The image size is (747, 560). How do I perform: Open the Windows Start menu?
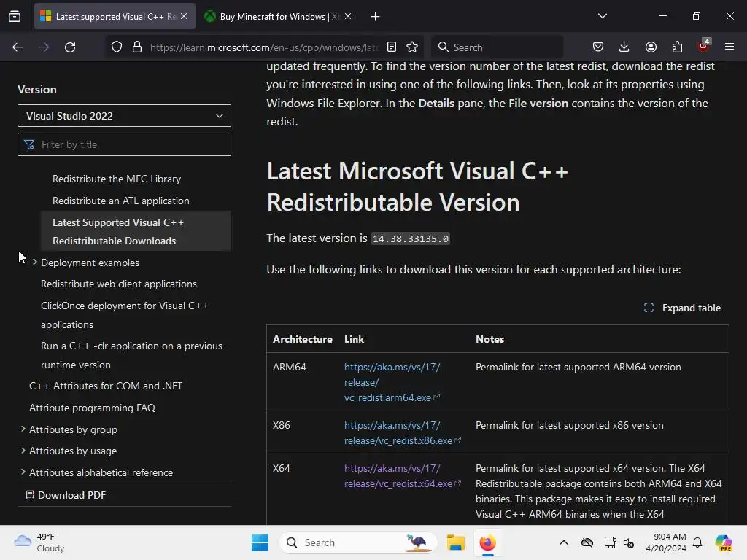pyautogui.click(x=260, y=542)
